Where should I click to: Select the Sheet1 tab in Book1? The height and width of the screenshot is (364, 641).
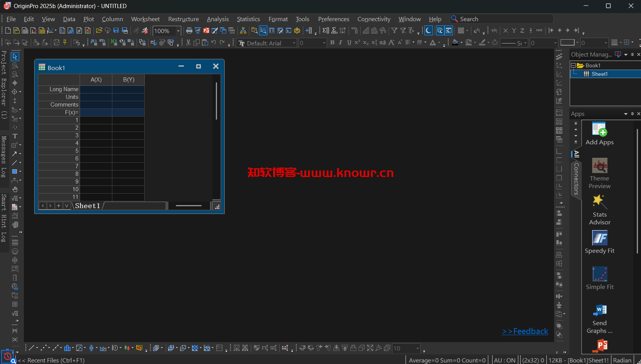[x=87, y=206]
